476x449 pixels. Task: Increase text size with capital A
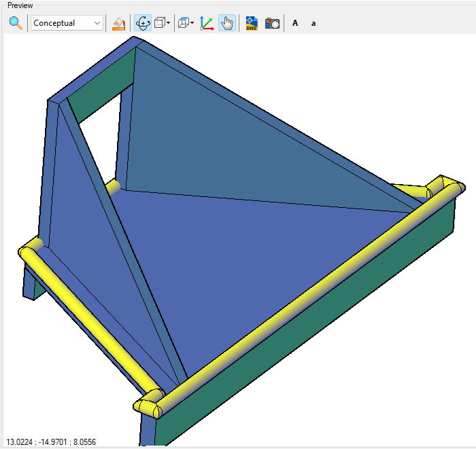[295, 23]
